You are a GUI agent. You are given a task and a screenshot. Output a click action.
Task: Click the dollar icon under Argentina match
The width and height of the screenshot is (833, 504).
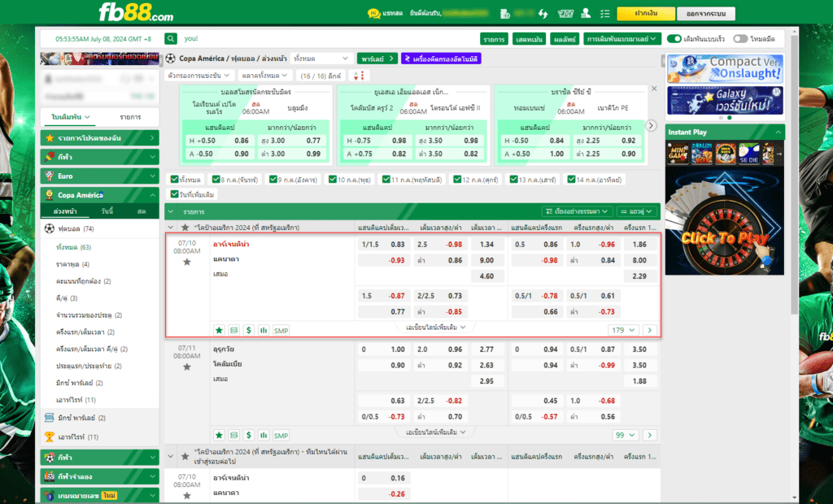click(x=249, y=330)
